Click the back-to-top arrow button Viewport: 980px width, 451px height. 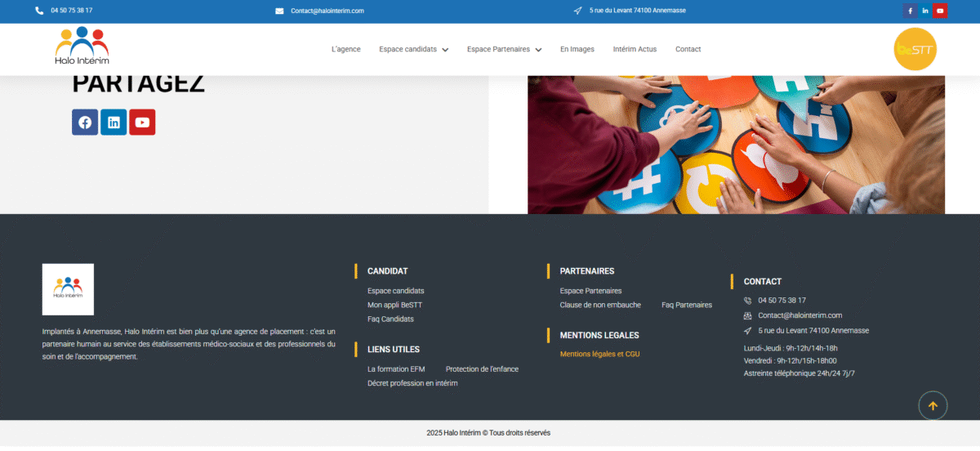coord(933,405)
